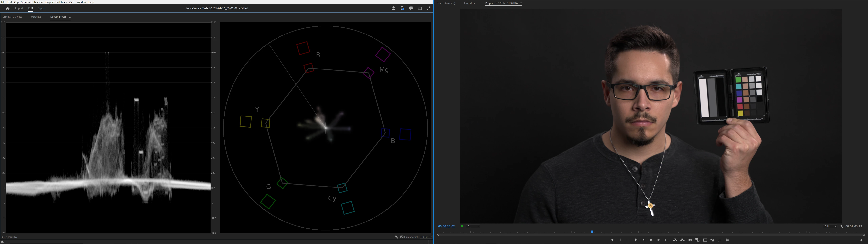868x244 pixels.
Task: Open the Fit zoom level dropdown
Action: click(x=473, y=227)
